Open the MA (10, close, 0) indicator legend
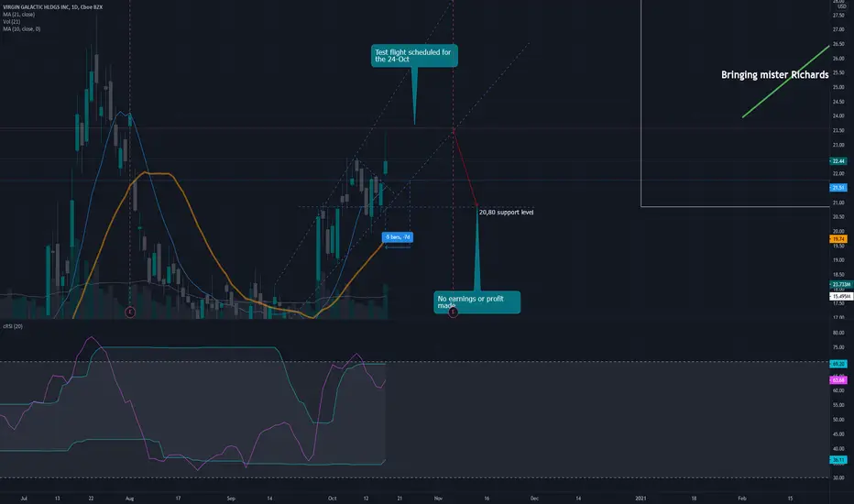This screenshot has height=504, width=854. pos(22,29)
